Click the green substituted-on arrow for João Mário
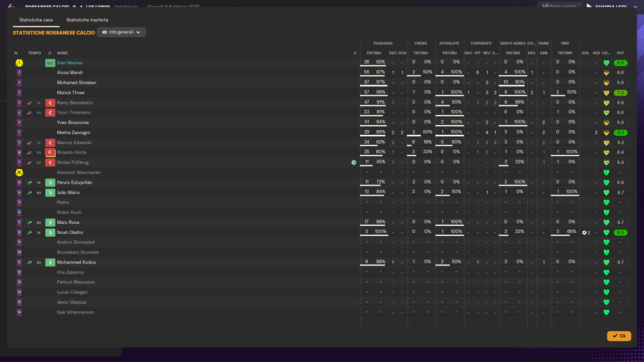The height and width of the screenshot is (362, 644). [x=50, y=193]
